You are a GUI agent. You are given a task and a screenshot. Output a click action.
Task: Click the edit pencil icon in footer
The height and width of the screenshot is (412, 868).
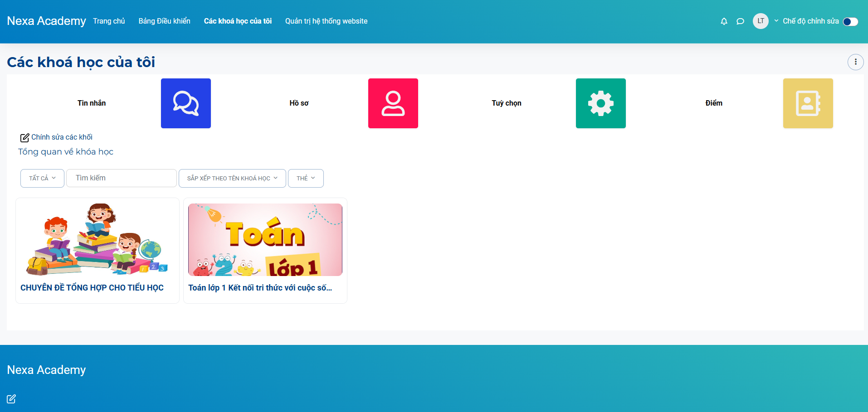[11, 399]
